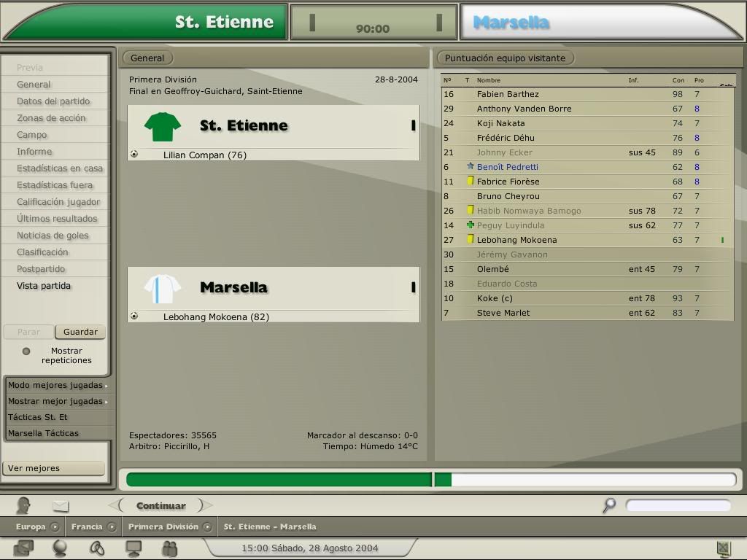Click the white Marsella shirt icon

click(163, 289)
